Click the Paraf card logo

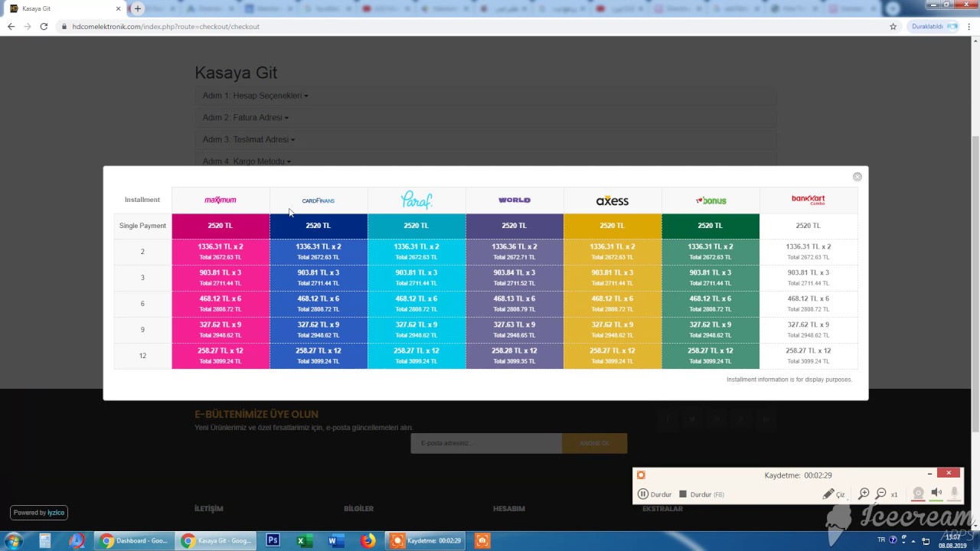pos(416,200)
